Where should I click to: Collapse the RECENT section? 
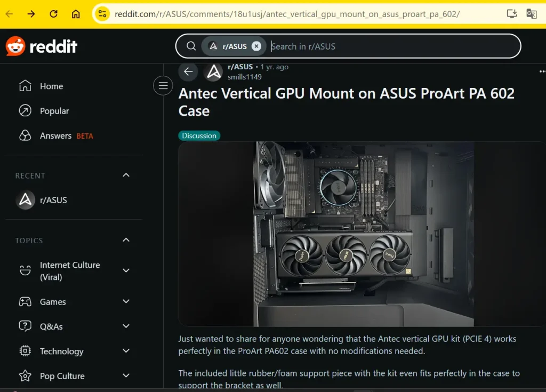pyautogui.click(x=126, y=175)
